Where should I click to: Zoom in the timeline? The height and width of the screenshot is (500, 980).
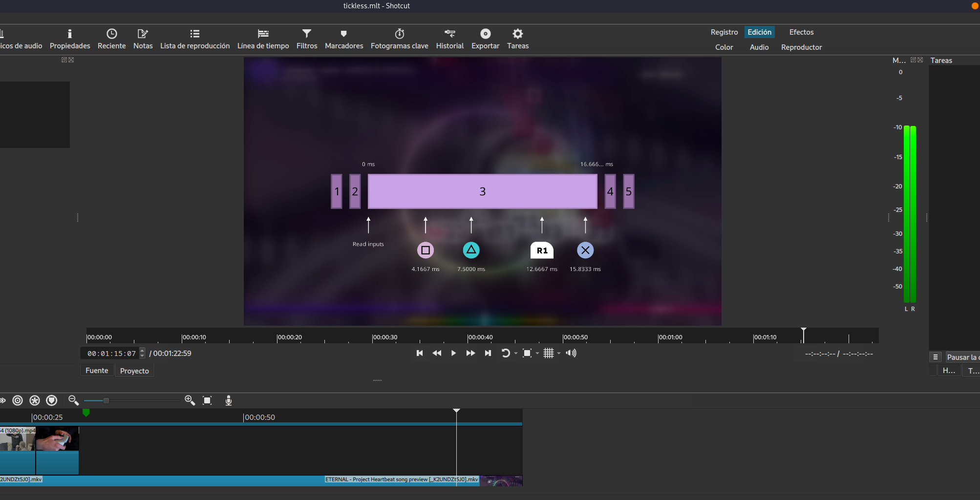(190, 400)
